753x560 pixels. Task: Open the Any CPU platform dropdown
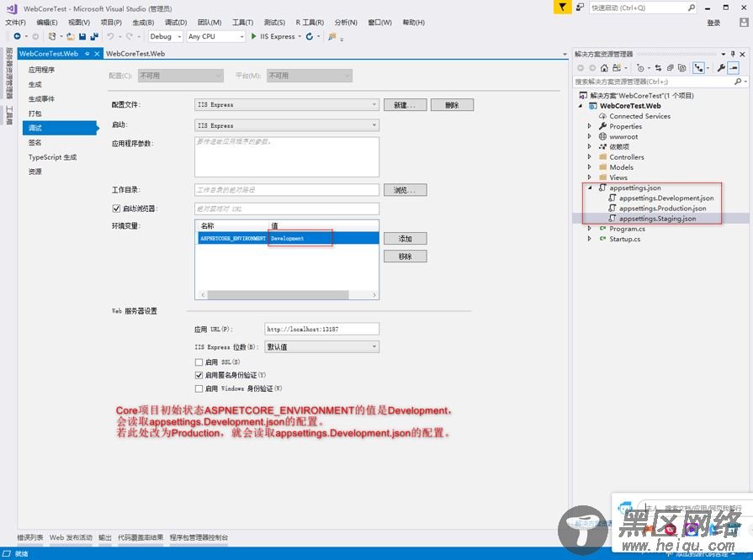(215, 36)
